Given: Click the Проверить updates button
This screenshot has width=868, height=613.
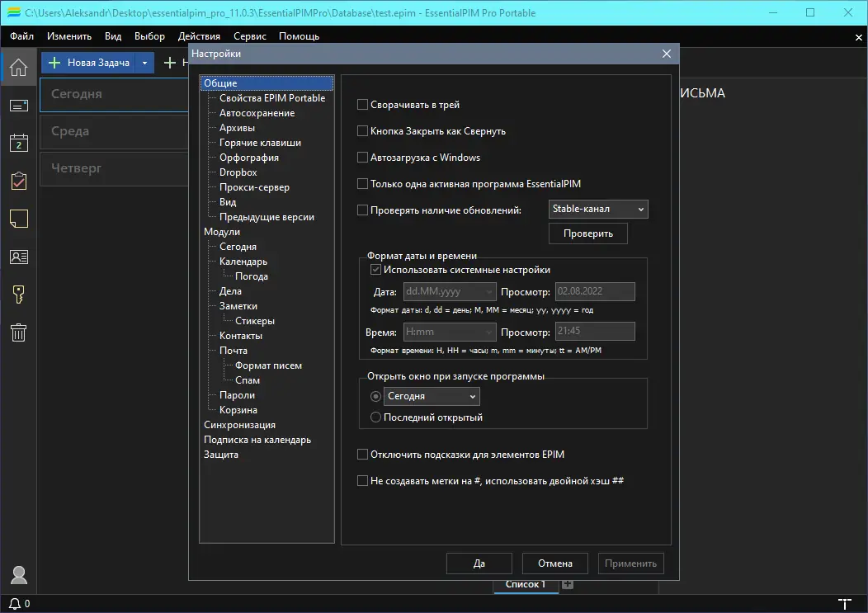Looking at the screenshot, I should tap(588, 233).
